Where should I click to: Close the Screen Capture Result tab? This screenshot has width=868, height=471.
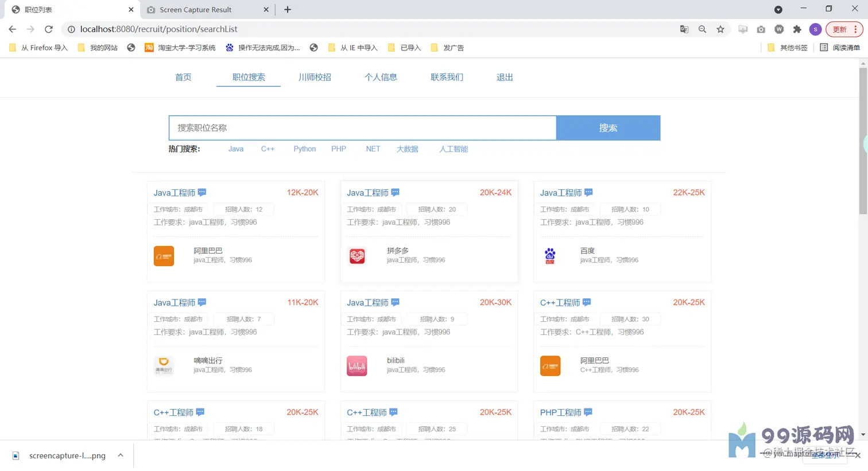coord(266,10)
